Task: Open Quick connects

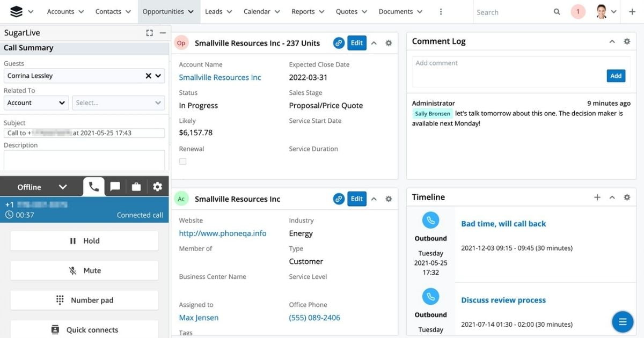Action: (x=84, y=329)
